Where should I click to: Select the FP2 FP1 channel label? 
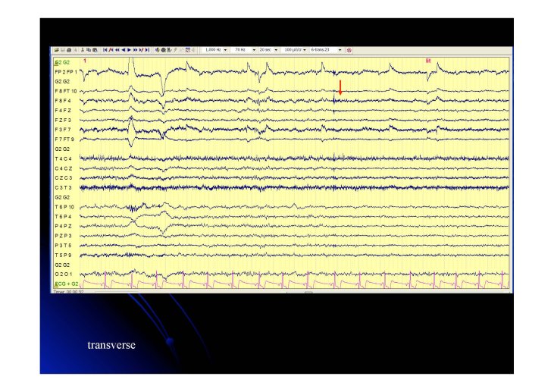coord(66,72)
